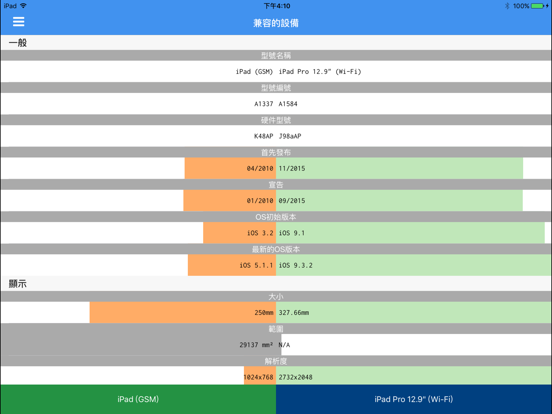Tap the 2732x2048 resolution bar
The width and height of the screenshot is (552, 414).
(414, 376)
